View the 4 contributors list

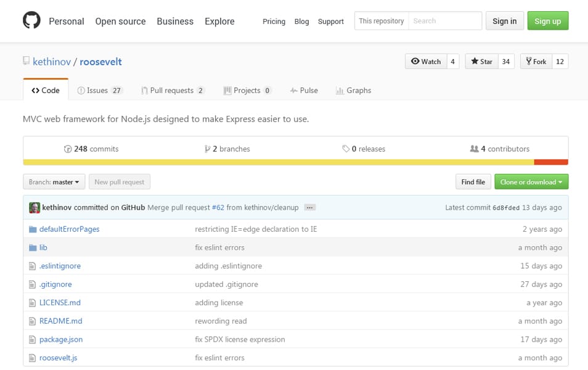pos(500,149)
